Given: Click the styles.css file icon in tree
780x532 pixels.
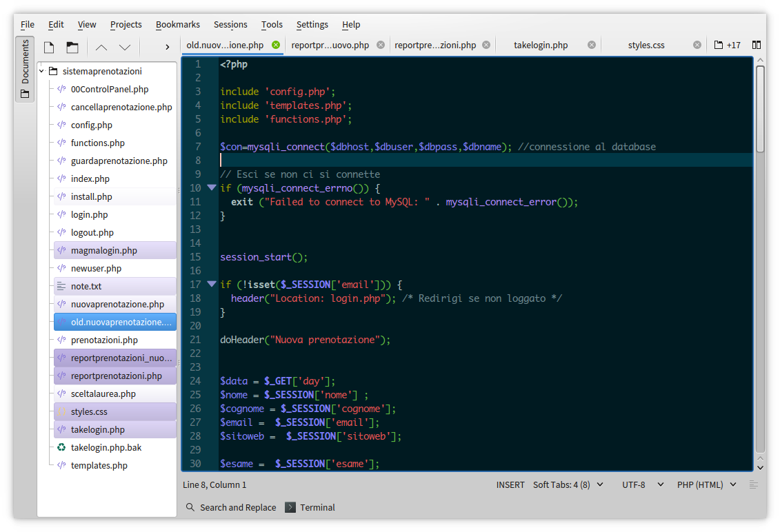Looking at the screenshot, I should click(61, 411).
